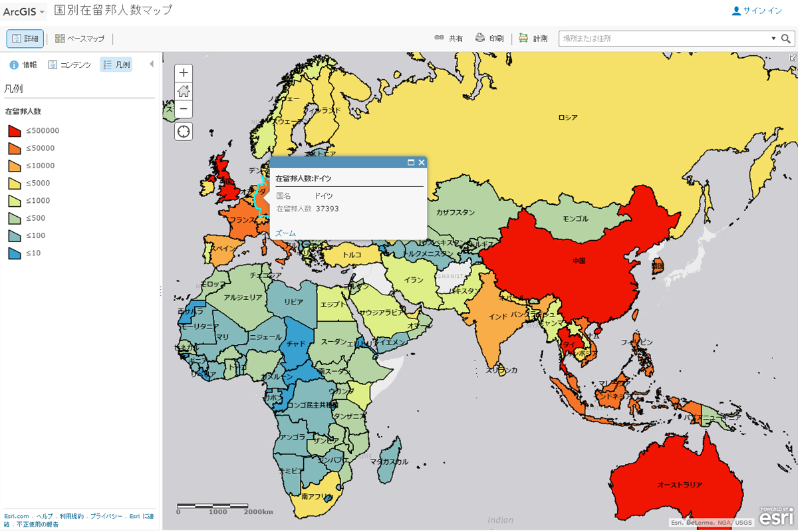
Task: Click the search magnifier icon
Action: click(786, 39)
